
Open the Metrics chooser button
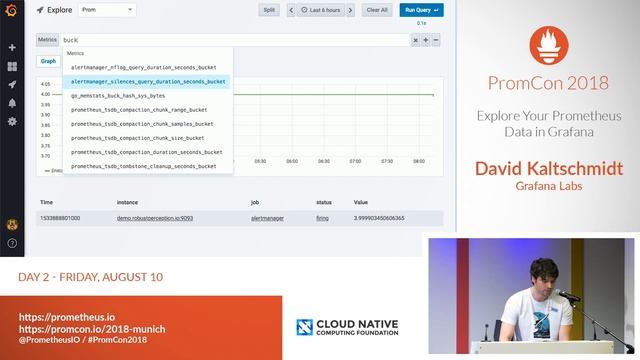point(47,40)
